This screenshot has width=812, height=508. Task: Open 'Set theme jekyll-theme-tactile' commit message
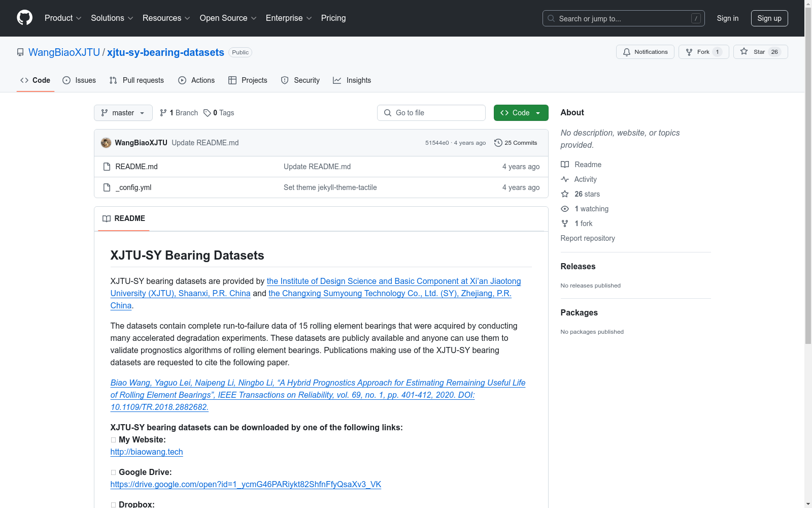tap(330, 187)
